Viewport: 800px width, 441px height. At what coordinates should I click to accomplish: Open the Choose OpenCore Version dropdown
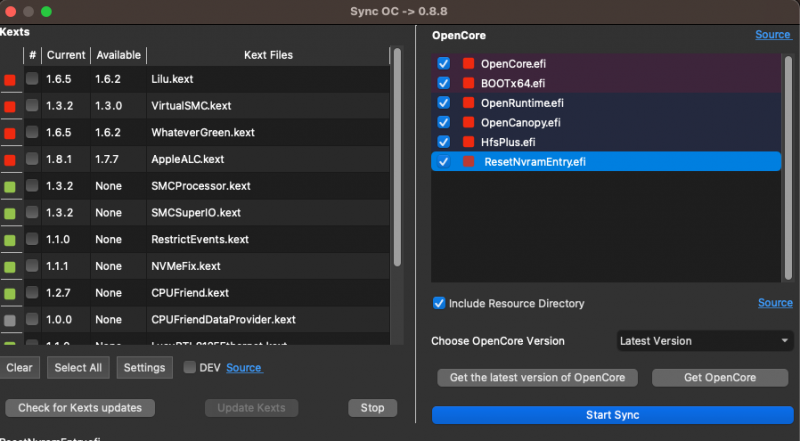pos(704,341)
